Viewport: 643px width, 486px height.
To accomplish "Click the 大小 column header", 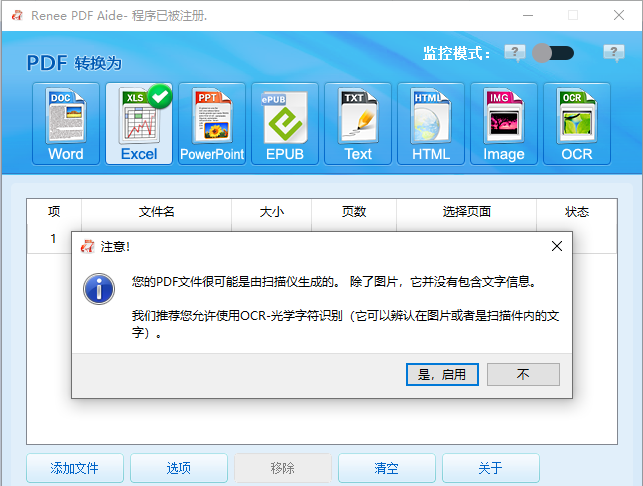I will coord(271,212).
